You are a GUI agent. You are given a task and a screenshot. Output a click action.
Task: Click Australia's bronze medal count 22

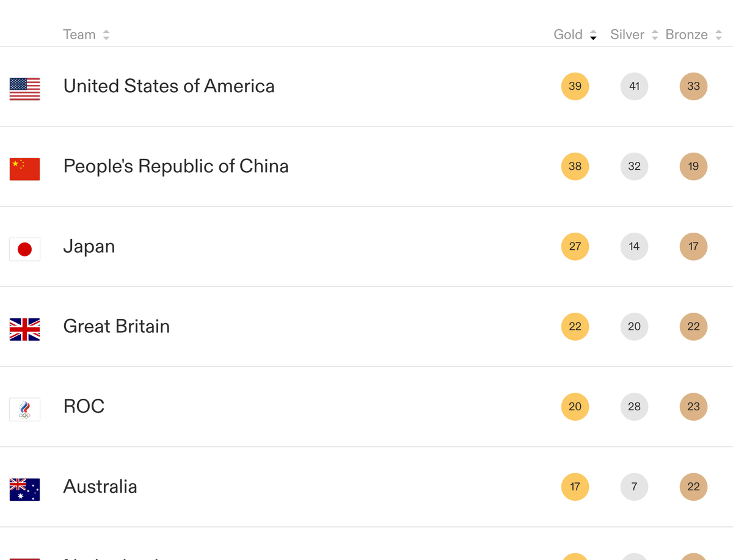tap(693, 486)
